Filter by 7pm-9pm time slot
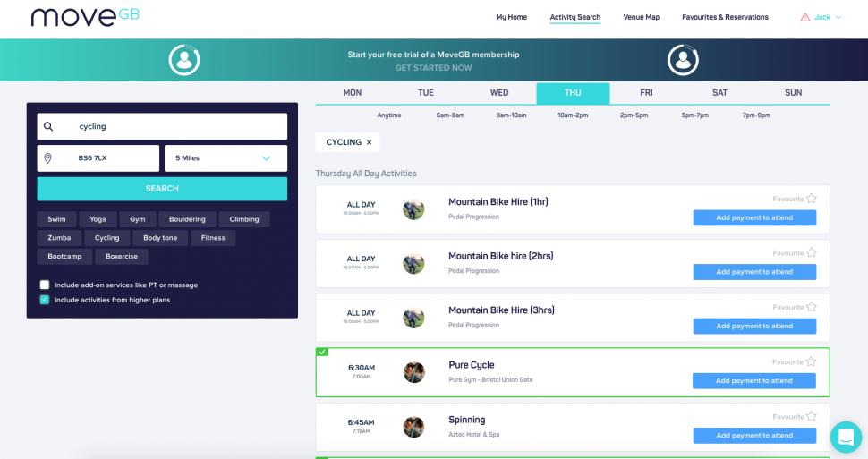Screen dimensions: 868x459 pyautogui.click(x=756, y=115)
